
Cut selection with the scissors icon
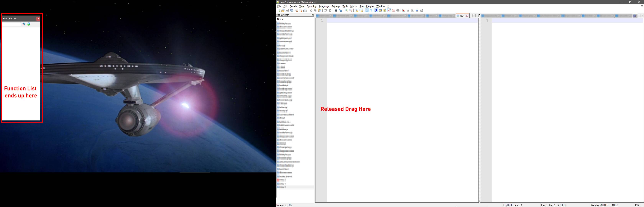pyautogui.click(x=311, y=11)
